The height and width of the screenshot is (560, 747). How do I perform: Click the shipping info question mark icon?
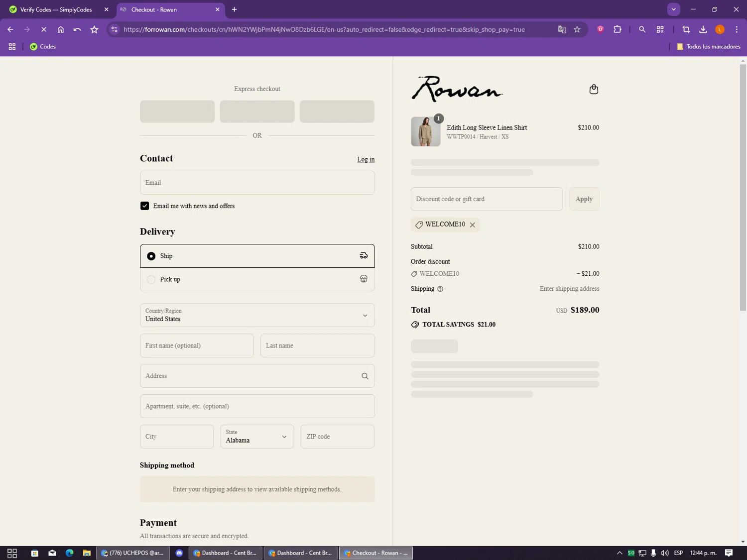pyautogui.click(x=440, y=289)
